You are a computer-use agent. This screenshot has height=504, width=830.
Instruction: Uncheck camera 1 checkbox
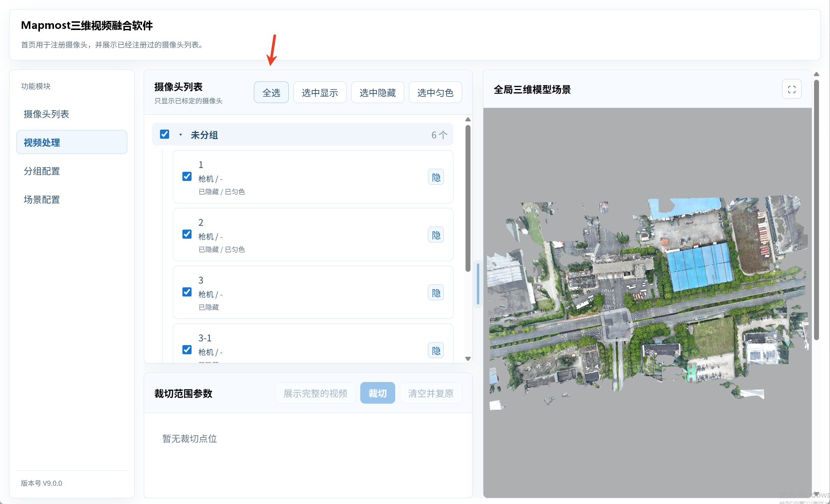[x=187, y=176]
